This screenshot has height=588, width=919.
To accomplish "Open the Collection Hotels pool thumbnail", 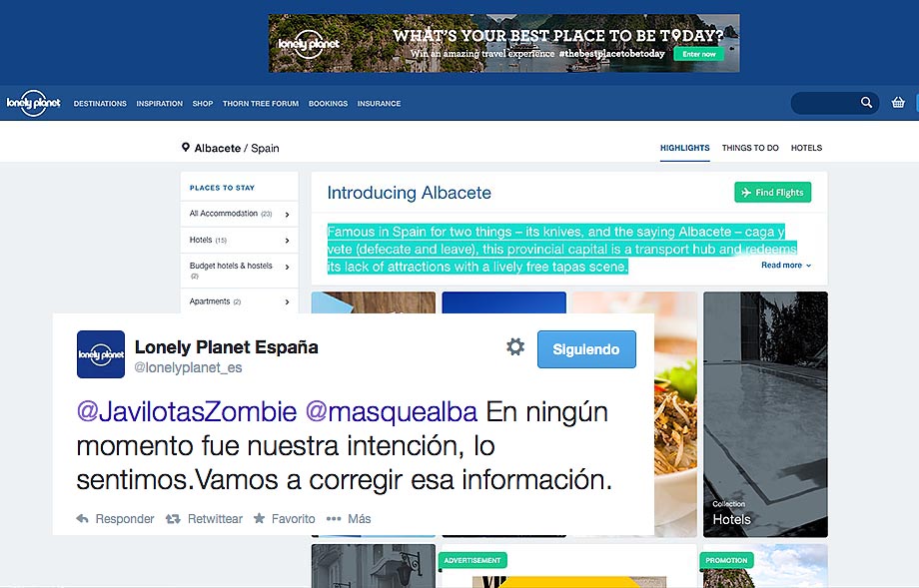I will tap(765, 414).
